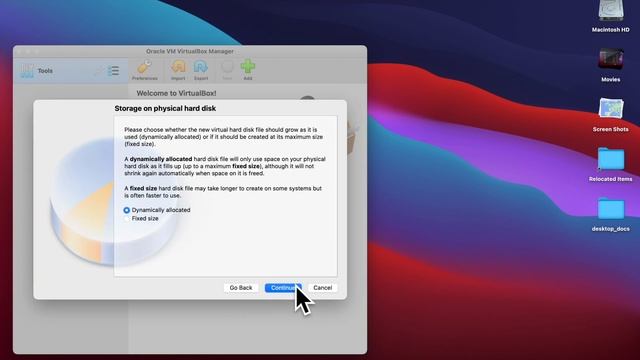Image resolution: width=640 pixels, height=360 pixels.
Task: Open Macintosh HD desktop icon
Action: coord(611,16)
